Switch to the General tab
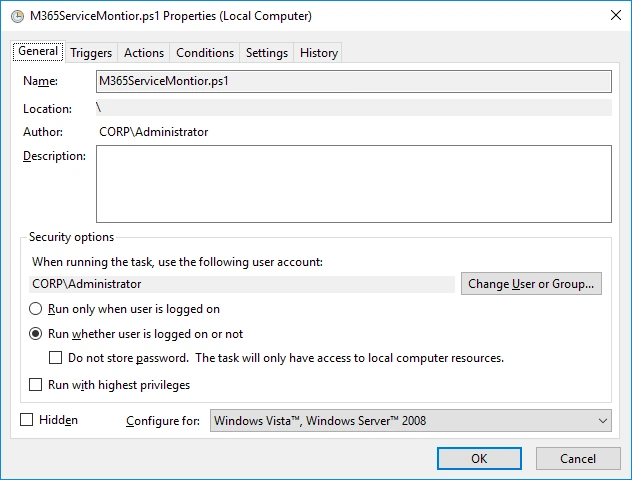The image size is (632, 480). pos(38,52)
